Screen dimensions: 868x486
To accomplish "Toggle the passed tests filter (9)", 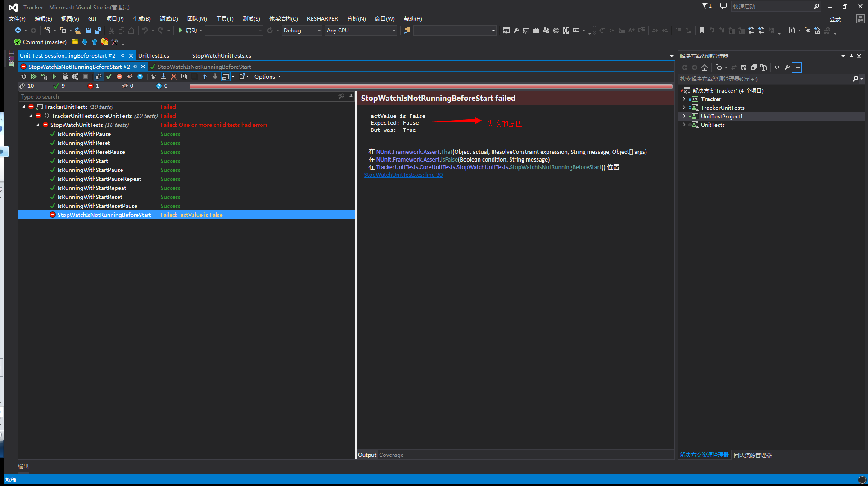I will click(59, 85).
